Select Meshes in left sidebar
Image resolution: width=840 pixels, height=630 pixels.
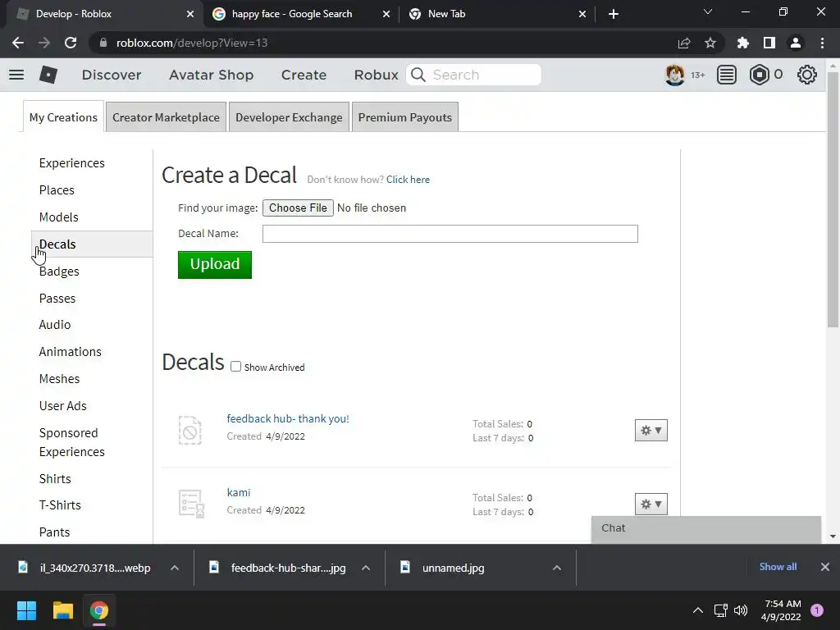coord(59,379)
